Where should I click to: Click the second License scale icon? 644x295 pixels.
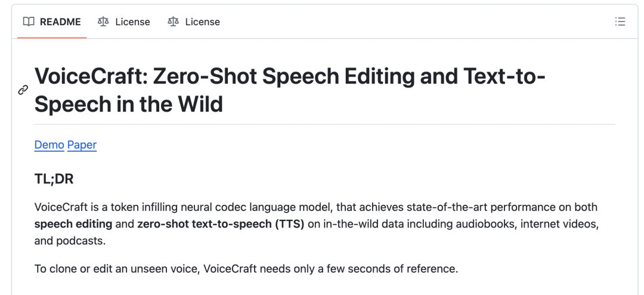tap(174, 22)
